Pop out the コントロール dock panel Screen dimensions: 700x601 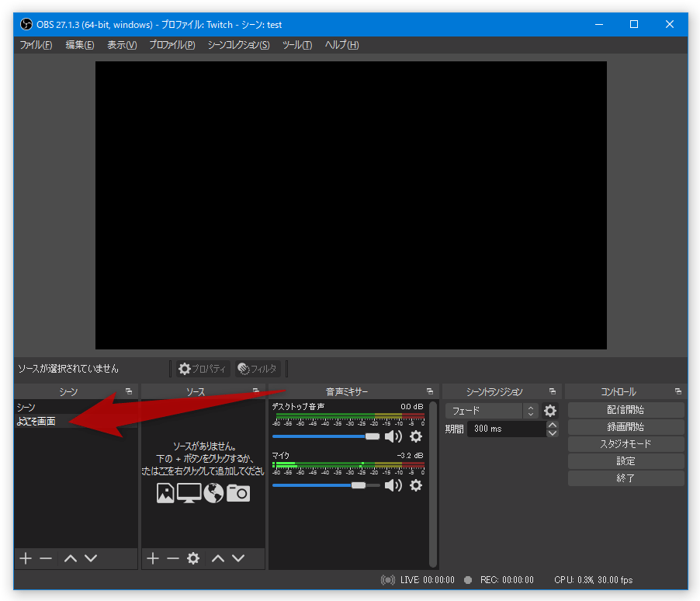[x=678, y=391]
